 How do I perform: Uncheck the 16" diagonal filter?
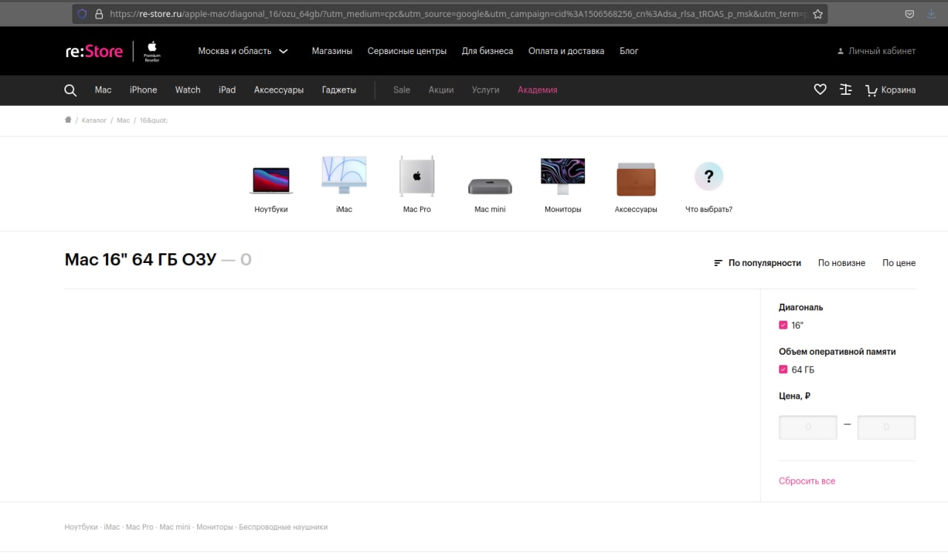(783, 325)
